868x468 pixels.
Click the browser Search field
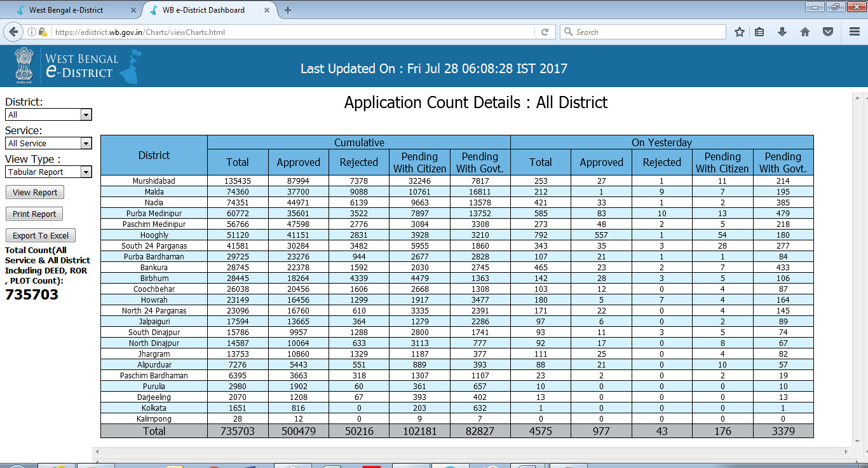(642, 32)
